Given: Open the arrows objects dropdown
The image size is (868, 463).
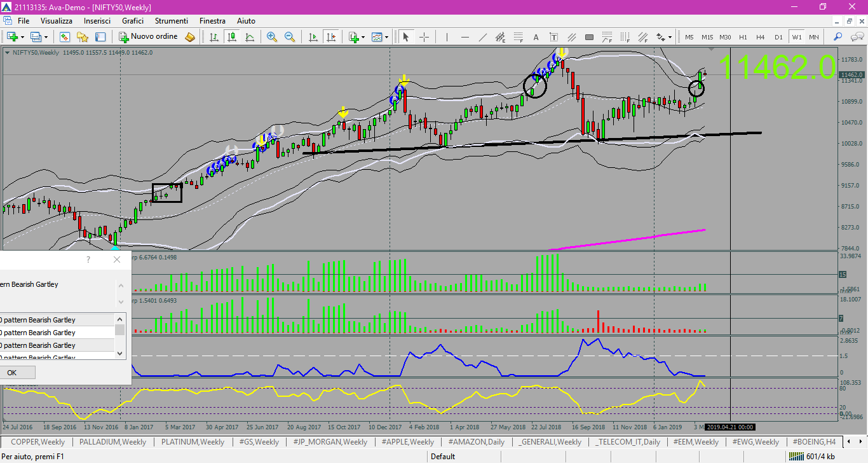Looking at the screenshot, I should [664, 37].
